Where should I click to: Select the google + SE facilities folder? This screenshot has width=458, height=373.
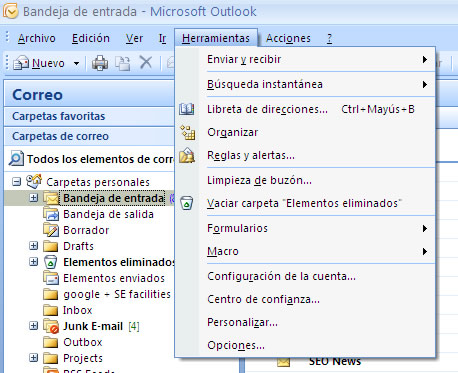[x=117, y=294]
